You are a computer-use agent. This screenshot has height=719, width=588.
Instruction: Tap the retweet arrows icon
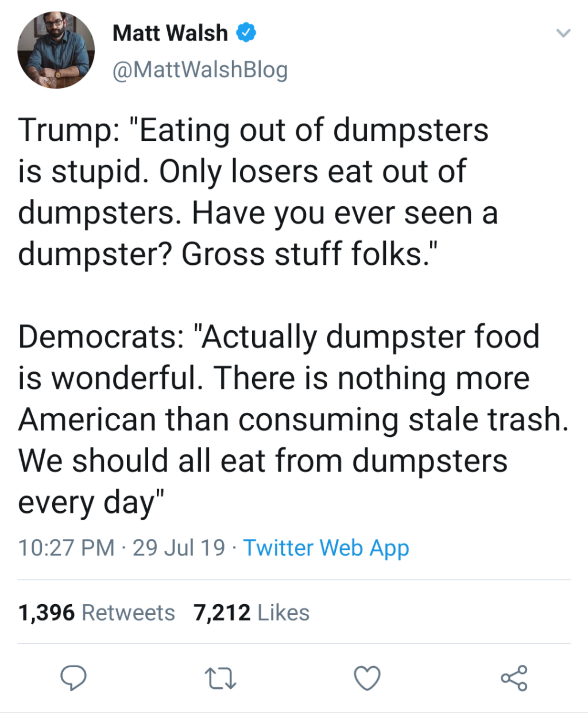click(x=220, y=678)
